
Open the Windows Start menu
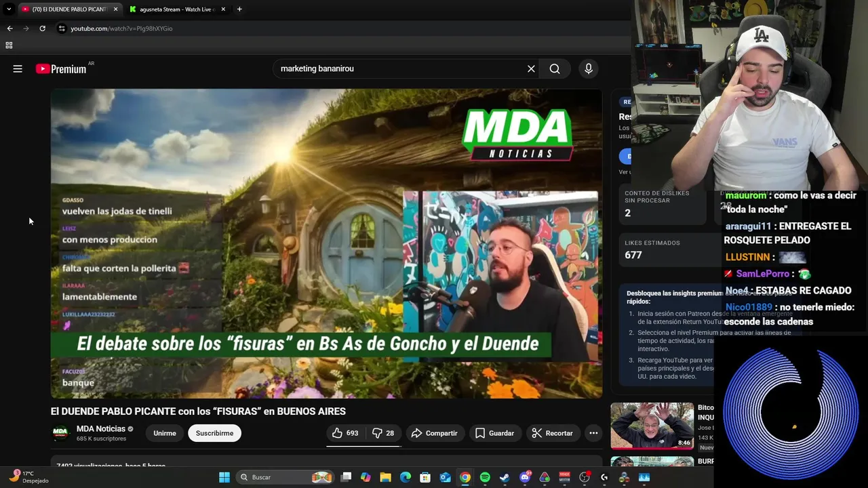[x=224, y=477]
